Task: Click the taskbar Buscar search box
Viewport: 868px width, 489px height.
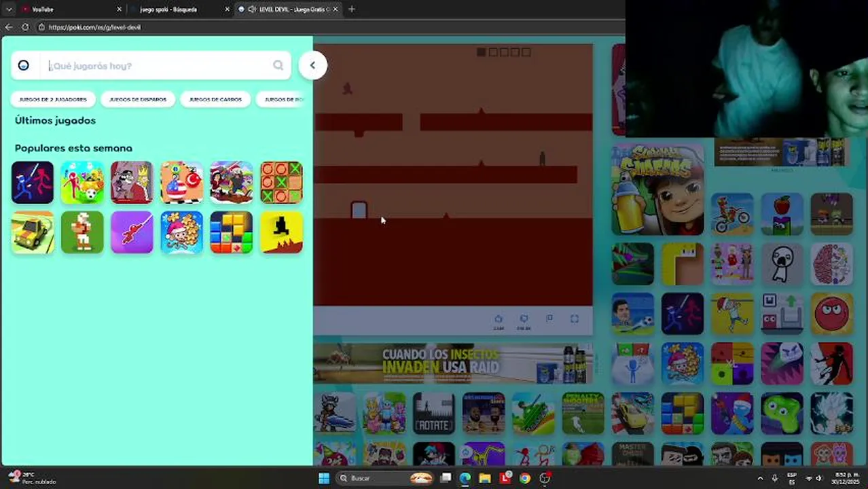Action: click(x=385, y=478)
